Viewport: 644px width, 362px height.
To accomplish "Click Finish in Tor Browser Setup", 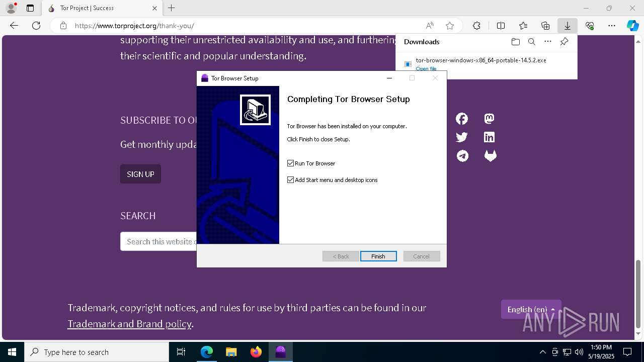I will click(x=378, y=256).
